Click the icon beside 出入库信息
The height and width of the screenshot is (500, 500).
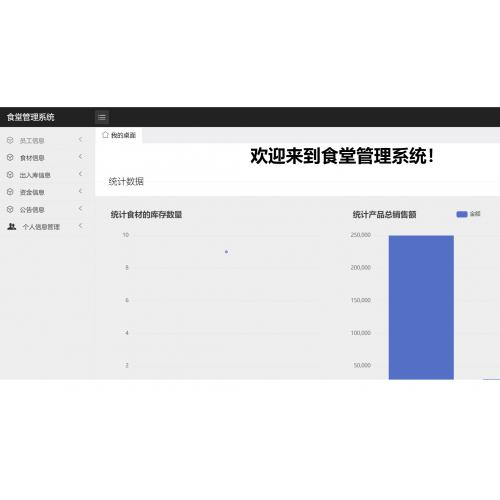tap(10, 175)
